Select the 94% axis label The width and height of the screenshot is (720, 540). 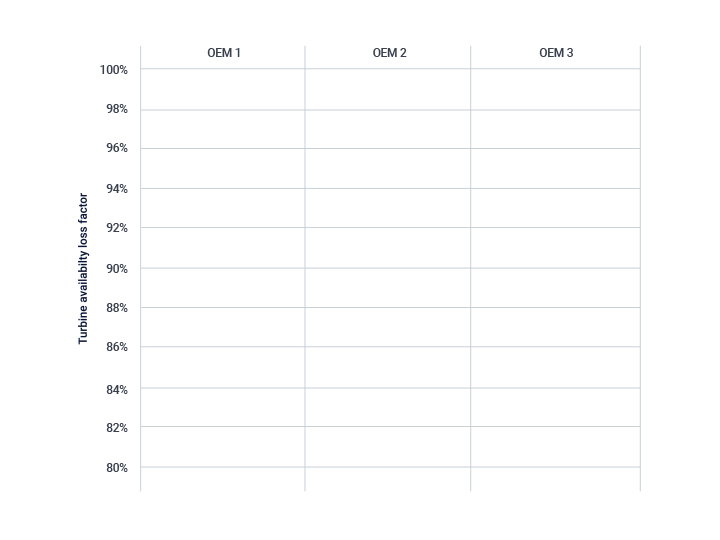click(117, 189)
